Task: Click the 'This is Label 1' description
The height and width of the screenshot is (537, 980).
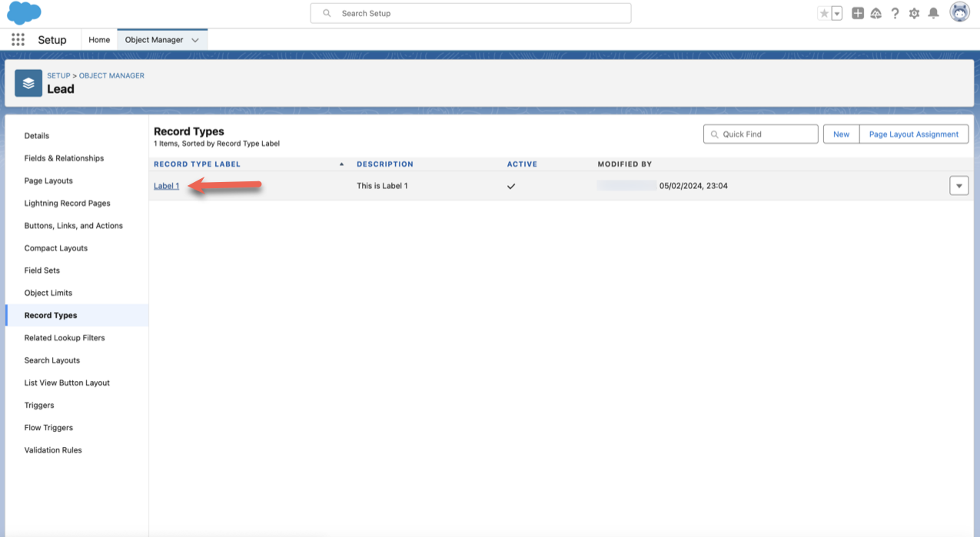Action: 382,186
